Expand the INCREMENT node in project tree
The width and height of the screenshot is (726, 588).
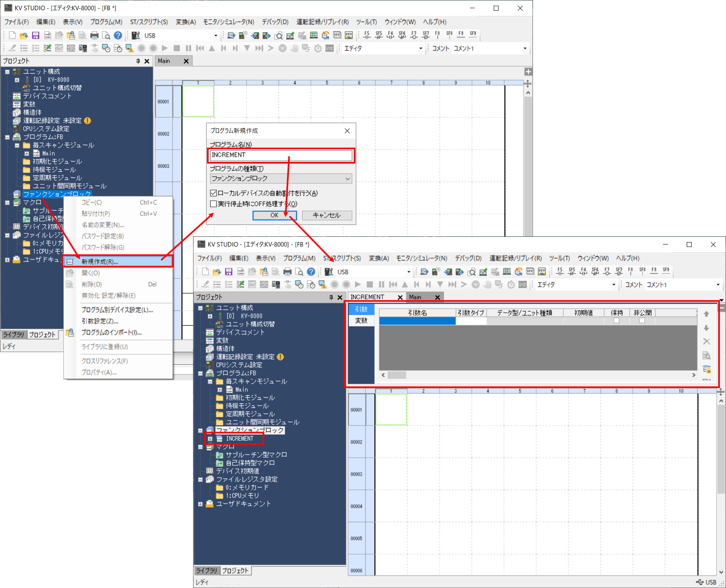click(x=210, y=439)
